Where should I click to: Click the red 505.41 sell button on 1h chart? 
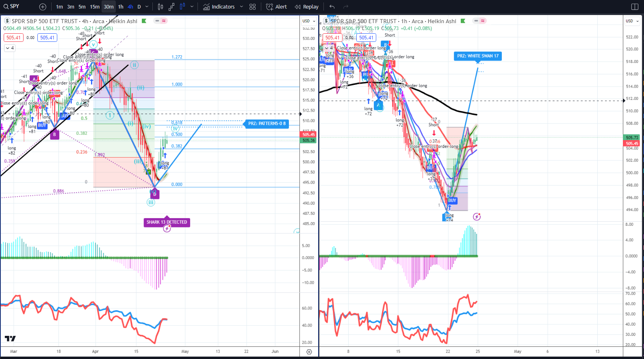tap(332, 37)
